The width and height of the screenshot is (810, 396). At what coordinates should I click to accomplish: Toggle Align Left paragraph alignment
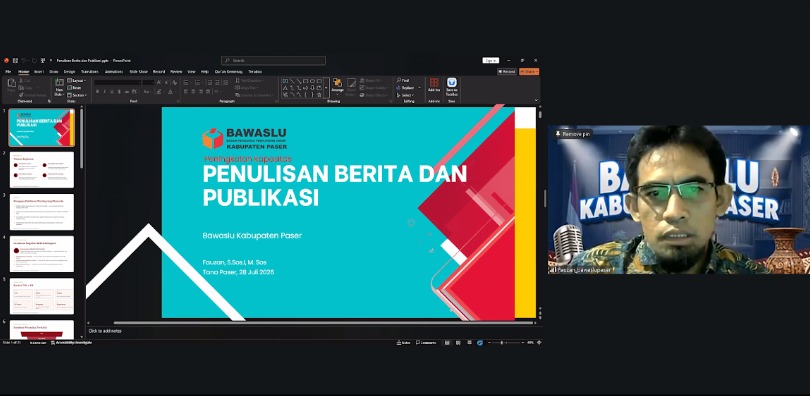185,91
